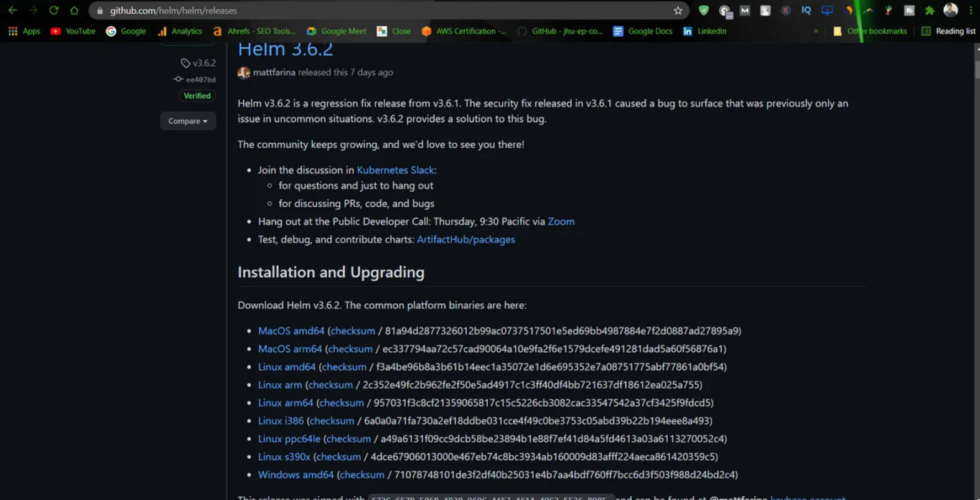Open the Other bookmarks folder
Image resolution: width=980 pixels, height=500 pixels.
click(870, 31)
